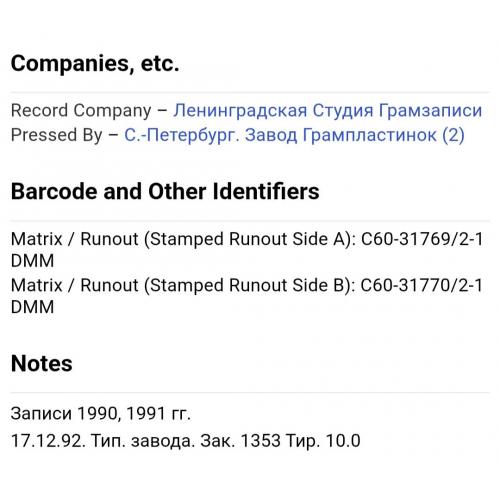Click the 17.12.92 date in notes

tap(48, 441)
